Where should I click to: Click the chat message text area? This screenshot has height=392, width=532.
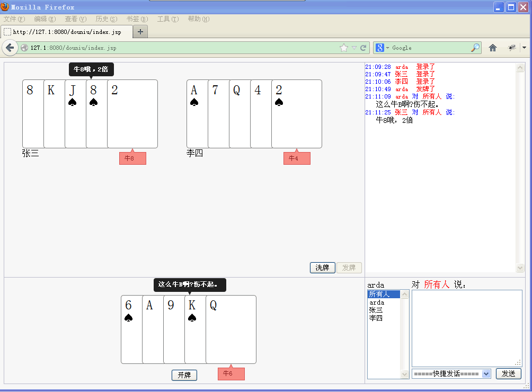tap(467, 328)
